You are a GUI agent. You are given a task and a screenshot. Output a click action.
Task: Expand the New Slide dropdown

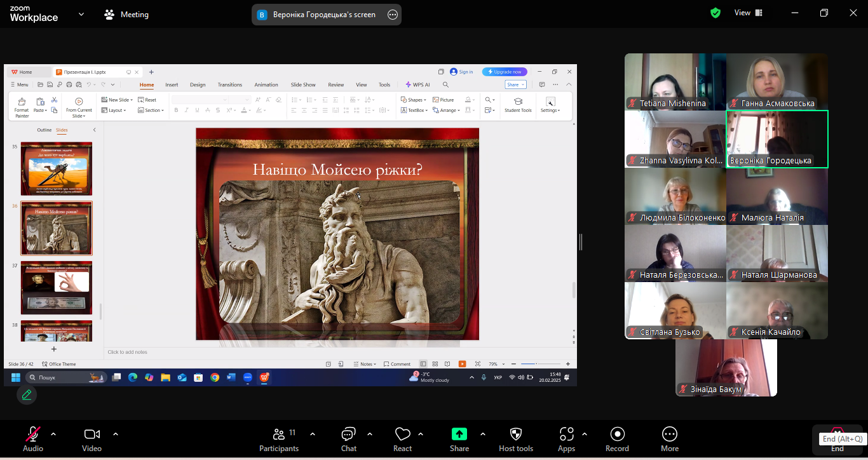tap(117, 100)
